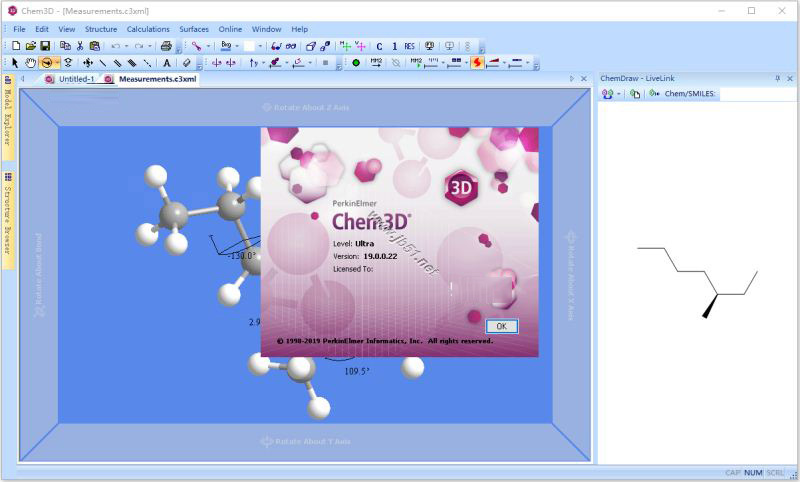
Task: Open the Online menu
Action: pos(230,29)
